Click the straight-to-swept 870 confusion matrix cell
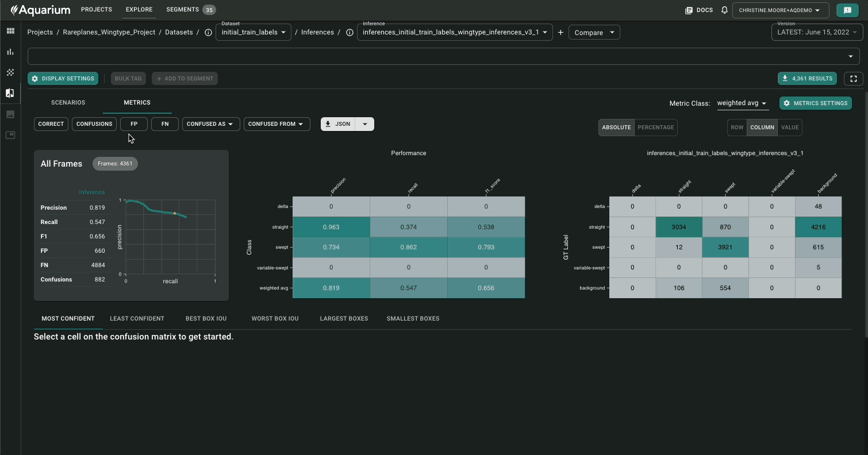Viewport: 868px width, 455px height. click(725, 227)
